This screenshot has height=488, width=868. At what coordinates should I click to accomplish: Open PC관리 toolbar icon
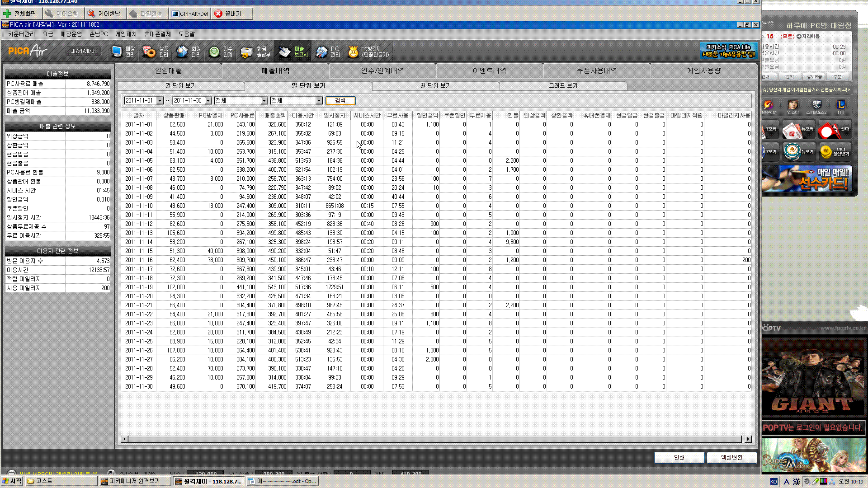pos(328,52)
